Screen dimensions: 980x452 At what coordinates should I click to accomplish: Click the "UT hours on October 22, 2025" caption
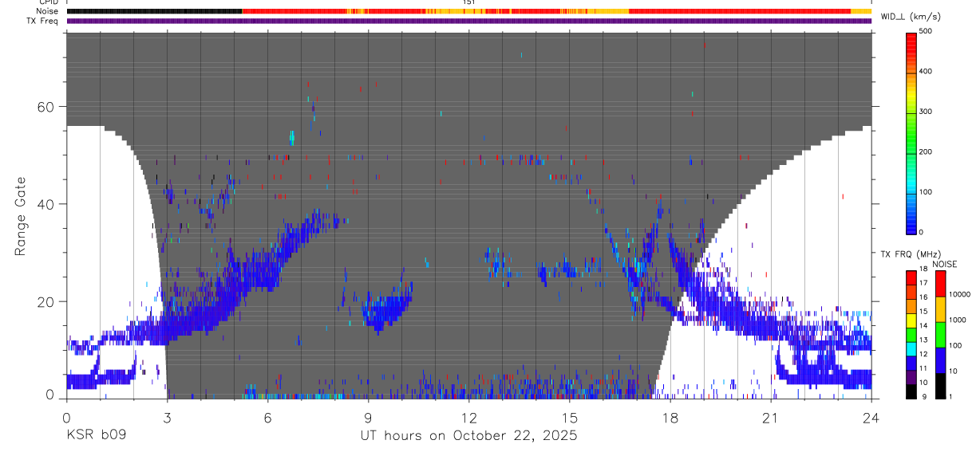click(x=468, y=436)
